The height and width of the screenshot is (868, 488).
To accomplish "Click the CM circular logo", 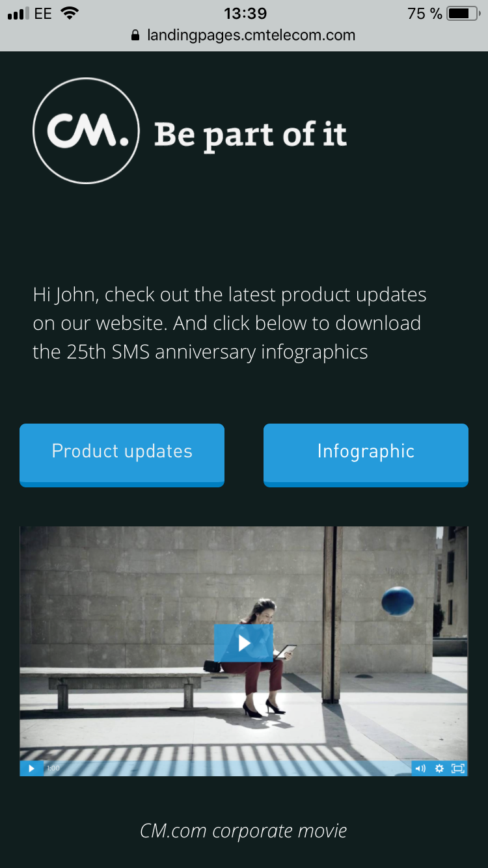I will coord(86,131).
